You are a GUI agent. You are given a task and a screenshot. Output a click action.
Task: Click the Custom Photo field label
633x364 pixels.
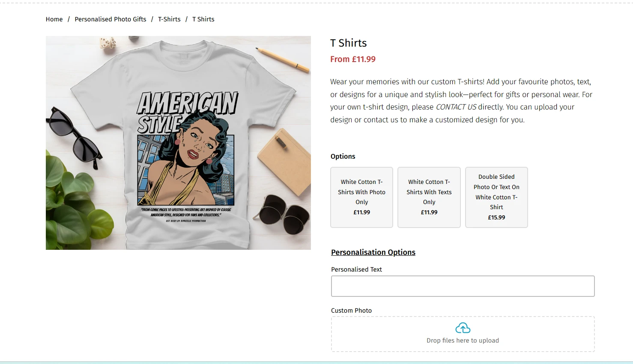coord(351,311)
